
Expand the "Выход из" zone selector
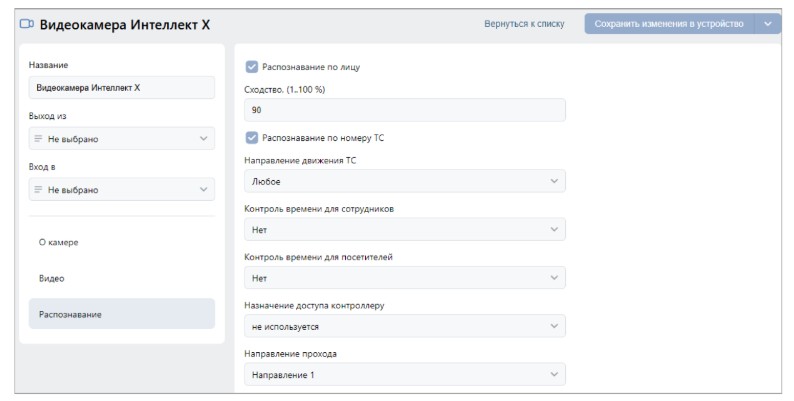(x=121, y=139)
